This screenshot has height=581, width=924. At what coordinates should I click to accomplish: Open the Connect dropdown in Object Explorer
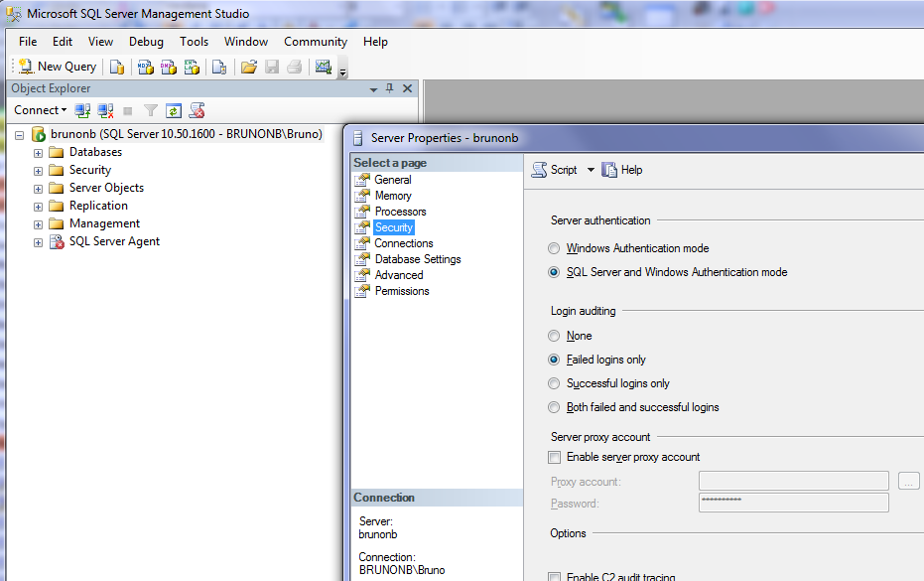(40, 110)
